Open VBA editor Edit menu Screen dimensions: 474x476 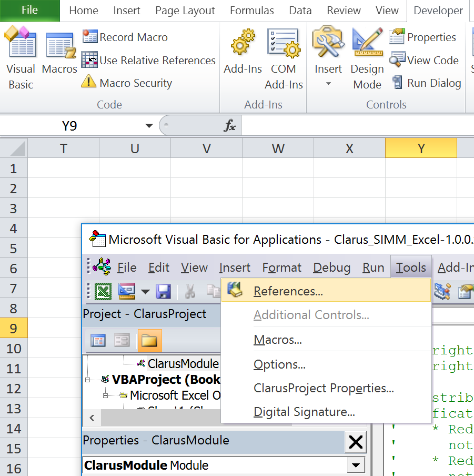tap(159, 267)
